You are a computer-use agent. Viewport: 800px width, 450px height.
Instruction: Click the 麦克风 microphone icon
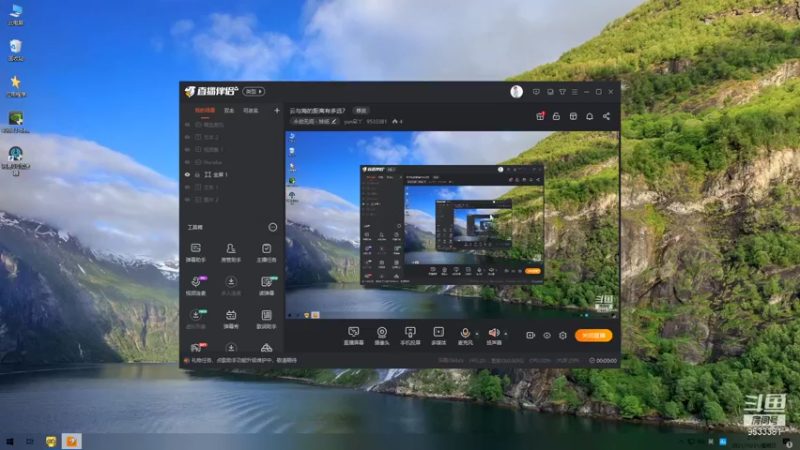click(x=465, y=333)
